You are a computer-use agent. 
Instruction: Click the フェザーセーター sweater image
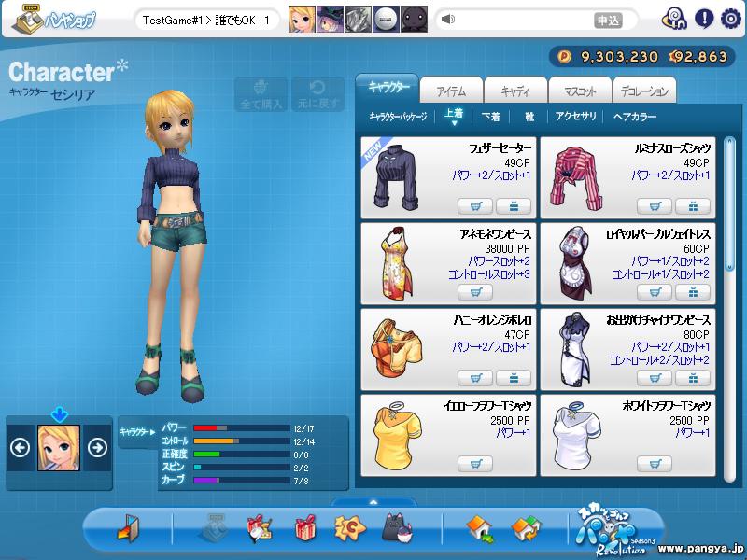(395, 177)
